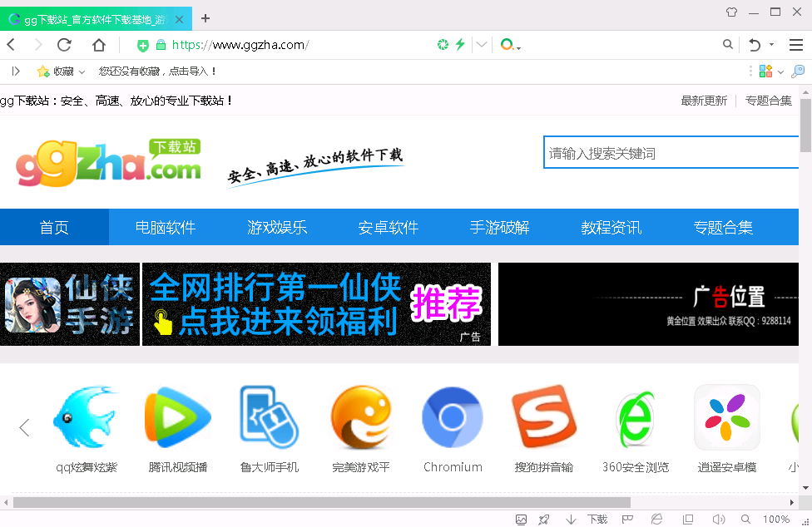Viewport: 812px width, 527px height.
Task: Click the vertical scrollbar down arrow
Action: [805, 487]
